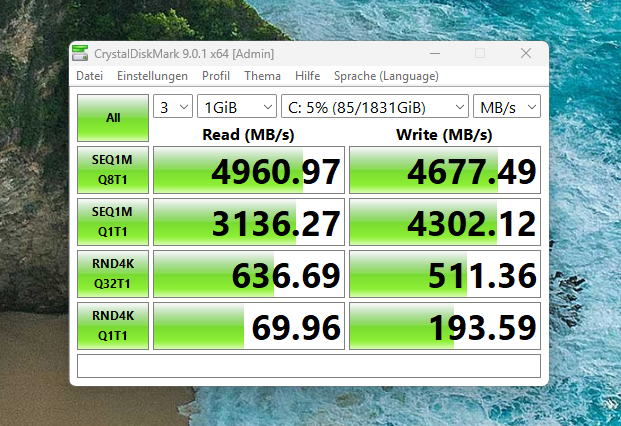Viewport: 621px width, 426px height.
Task: Open the Einstellungen menu
Action: pyautogui.click(x=152, y=76)
